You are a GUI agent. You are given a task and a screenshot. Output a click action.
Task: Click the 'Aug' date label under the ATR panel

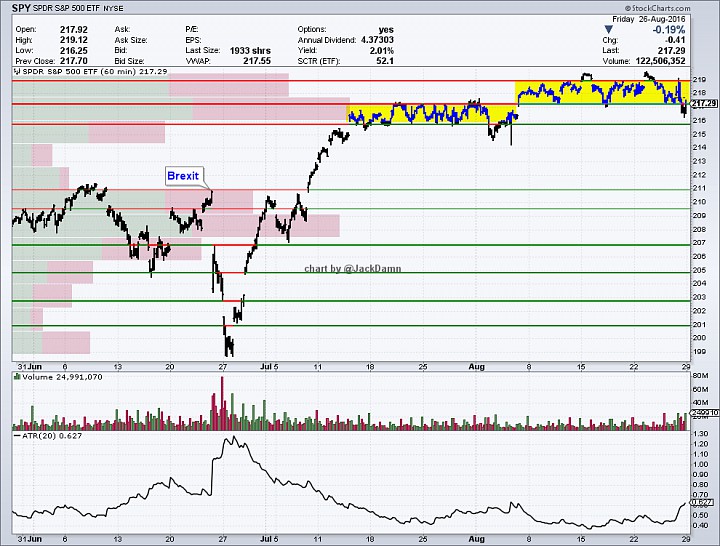click(477, 539)
